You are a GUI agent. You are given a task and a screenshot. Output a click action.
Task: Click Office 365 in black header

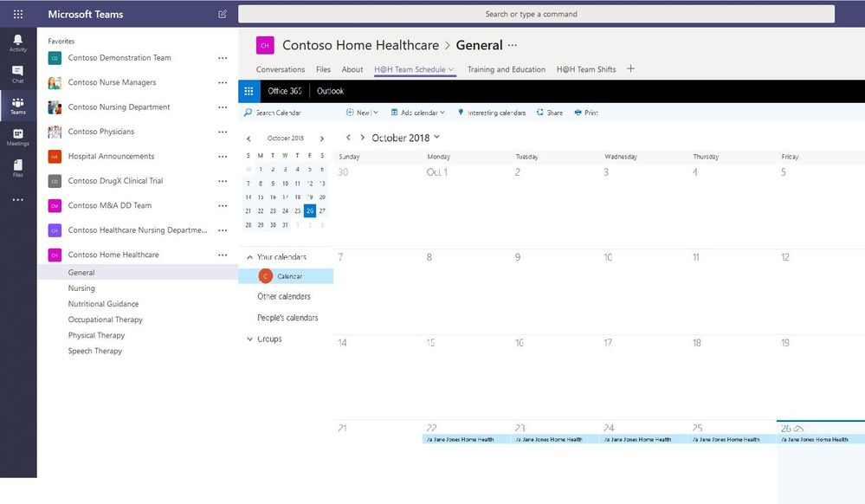tap(285, 91)
